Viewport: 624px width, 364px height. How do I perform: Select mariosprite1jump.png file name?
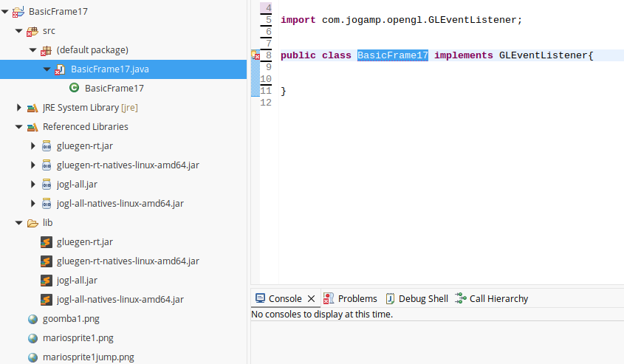pyautogui.click(x=89, y=357)
